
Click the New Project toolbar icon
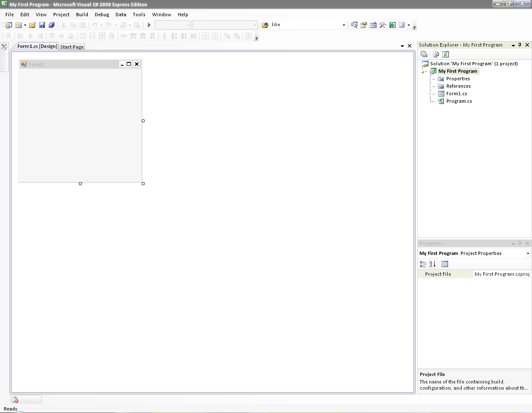point(8,25)
